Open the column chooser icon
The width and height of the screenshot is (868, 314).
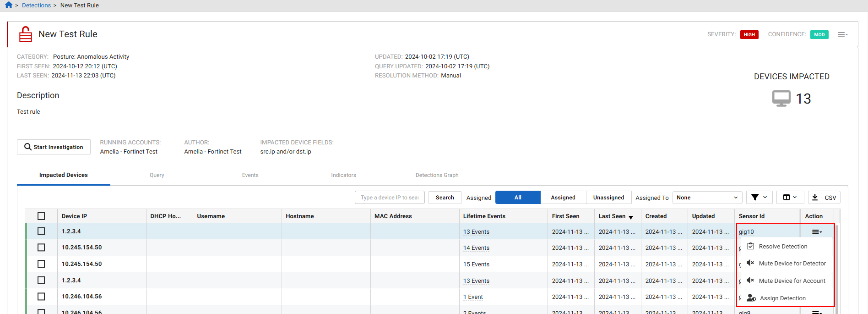point(790,198)
